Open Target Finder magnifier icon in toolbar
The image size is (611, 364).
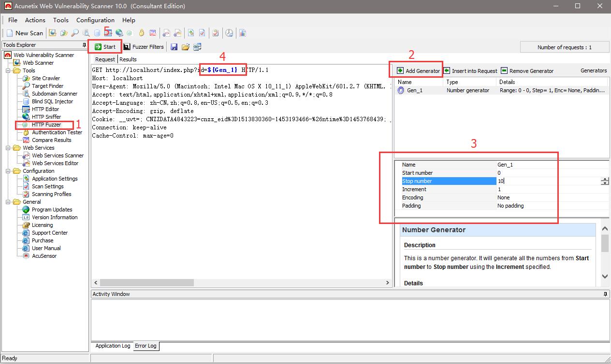tap(75, 33)
